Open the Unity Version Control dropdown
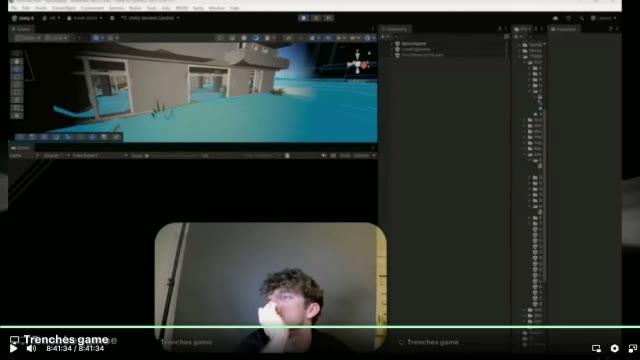Image resolution: width=640 pixels, height=360 pixels. tap(150, 18)
